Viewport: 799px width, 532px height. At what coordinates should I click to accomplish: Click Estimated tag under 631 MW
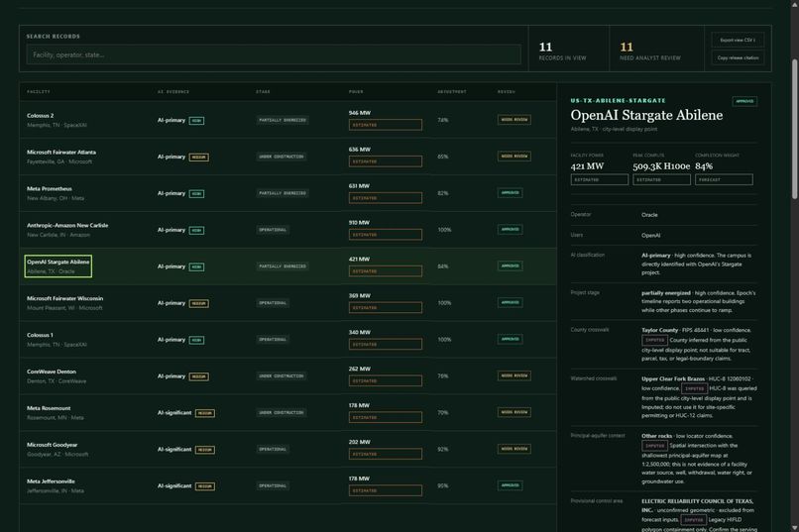click(x=386, y=198)
